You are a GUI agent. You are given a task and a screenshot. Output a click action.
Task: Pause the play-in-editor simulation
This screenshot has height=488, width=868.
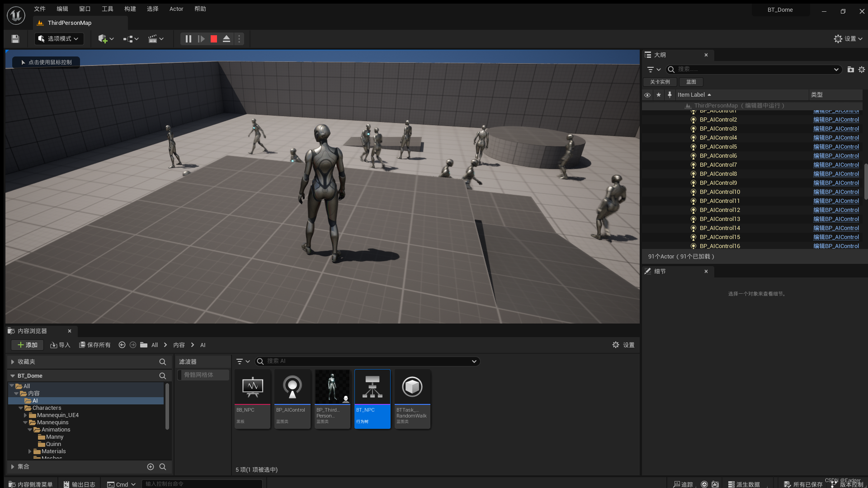pos(189,39)
